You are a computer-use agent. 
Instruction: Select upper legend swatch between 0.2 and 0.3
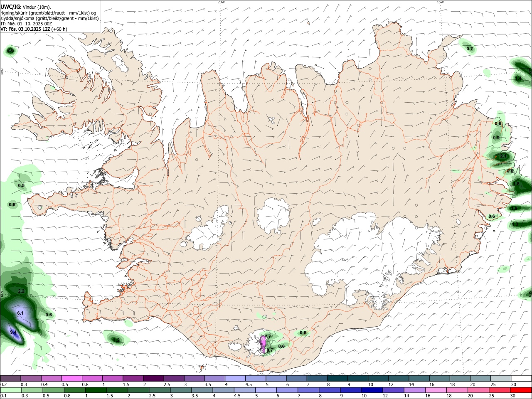(10, 378)
